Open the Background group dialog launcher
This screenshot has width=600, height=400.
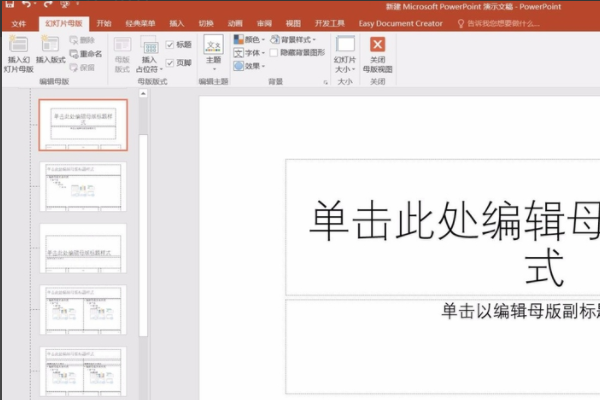pyautogui.click(x=326, y=82)
